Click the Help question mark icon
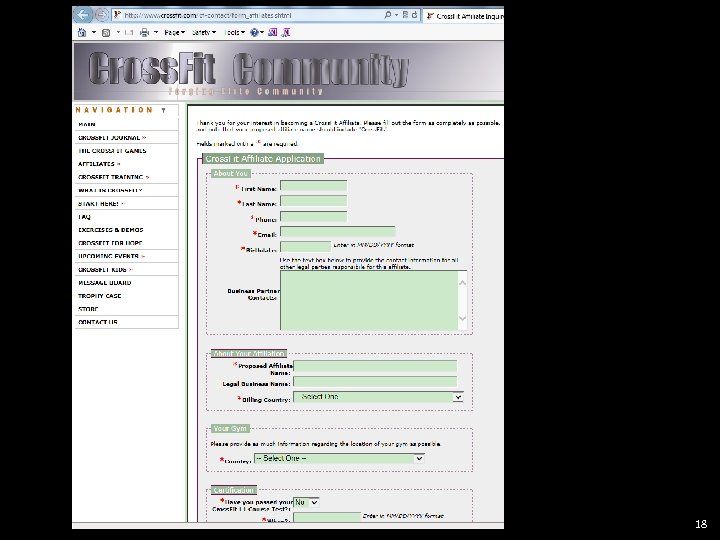 tap(254, 33)
